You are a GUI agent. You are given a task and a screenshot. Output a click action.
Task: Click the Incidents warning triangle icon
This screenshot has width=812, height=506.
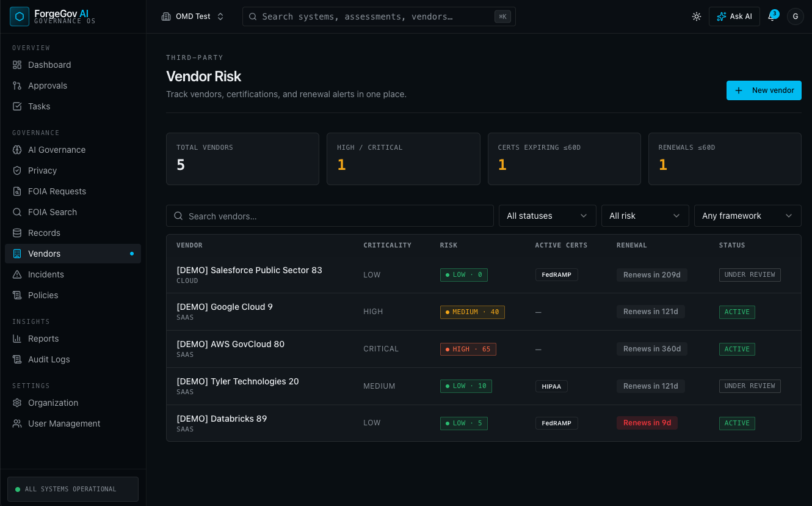click(x=17, y=274)
